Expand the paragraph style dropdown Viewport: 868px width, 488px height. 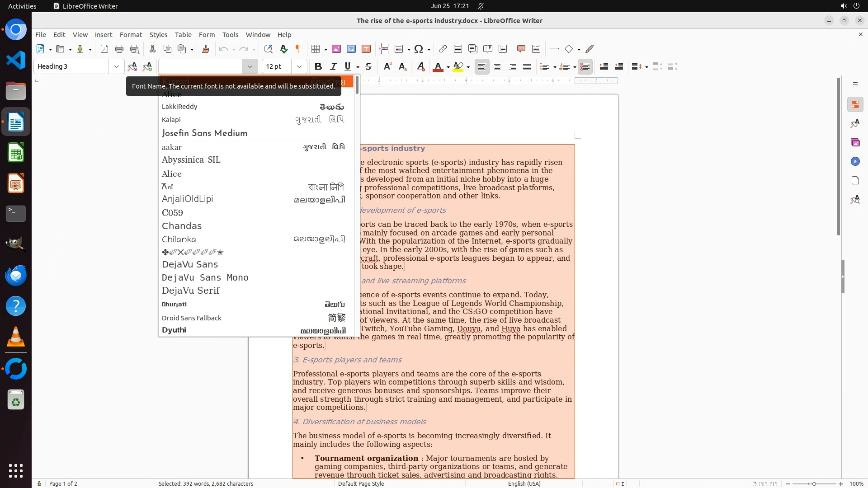tap(117, 66)
